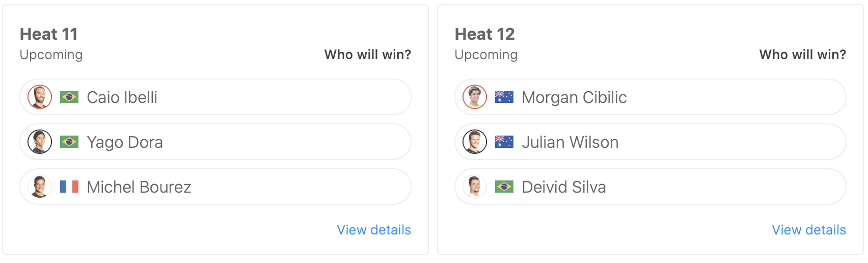Click Australia flag beside Julian Wilson
This screenshot has height=263, width=868.
click(504, 142)
